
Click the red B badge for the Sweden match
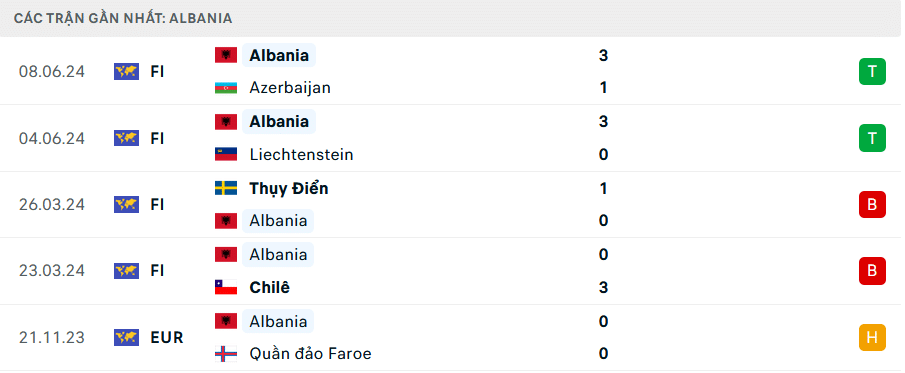tap(872, 204)
